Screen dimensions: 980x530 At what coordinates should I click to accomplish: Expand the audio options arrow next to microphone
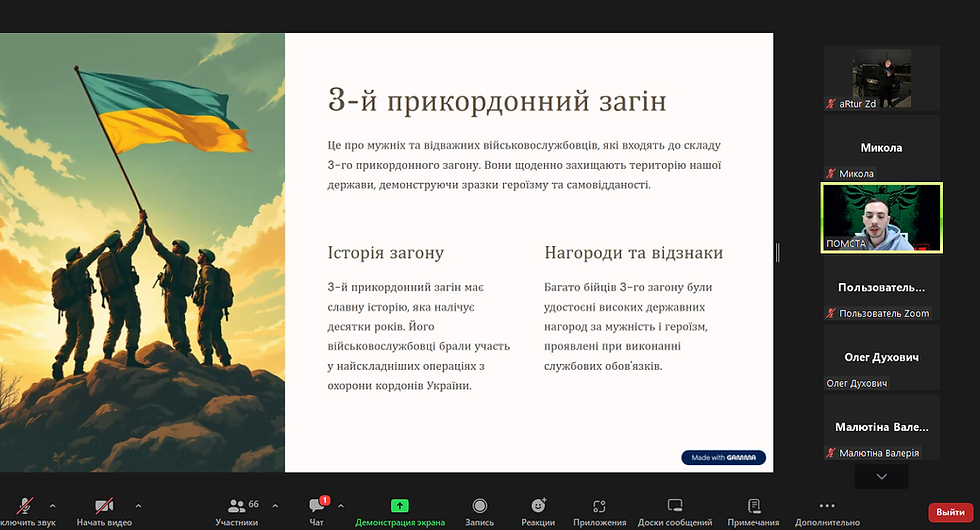coord(52,506)
